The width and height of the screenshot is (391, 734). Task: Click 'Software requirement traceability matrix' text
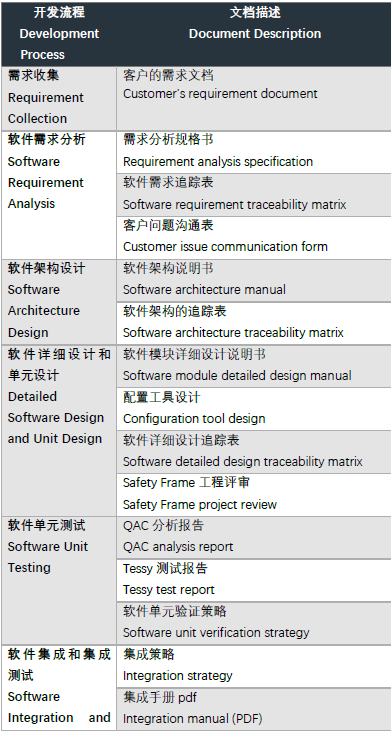click(235, 205)
